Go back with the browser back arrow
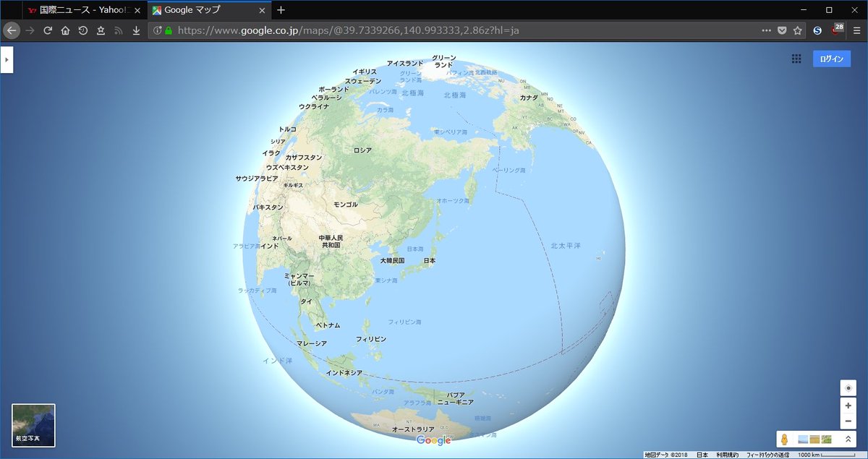Screen dimensions: 868x459 12,30
